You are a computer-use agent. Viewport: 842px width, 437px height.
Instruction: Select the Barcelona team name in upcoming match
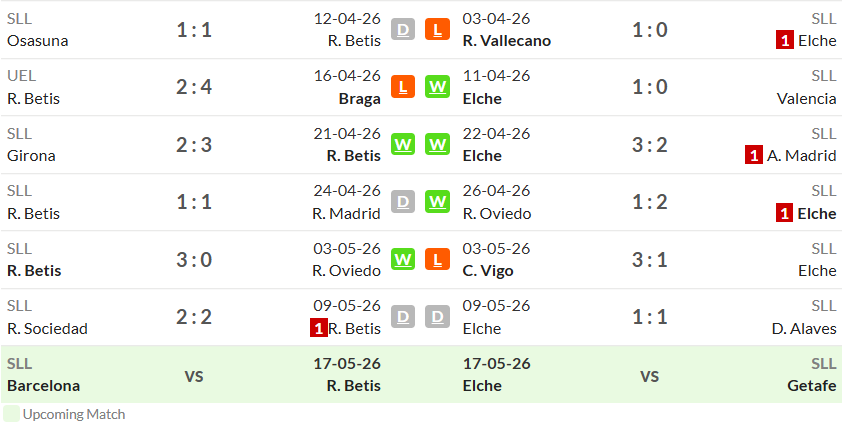(x=43, y=385)
